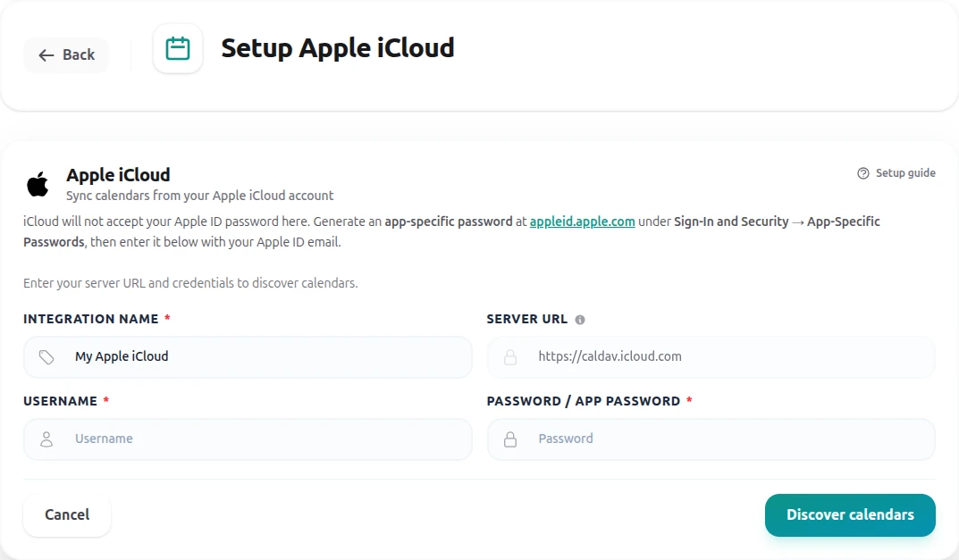Image resolution: width=959 pixels, height=560 pixels.
Task: Click the INTEGRATION NAME label
Action: (x=91, y=319)
